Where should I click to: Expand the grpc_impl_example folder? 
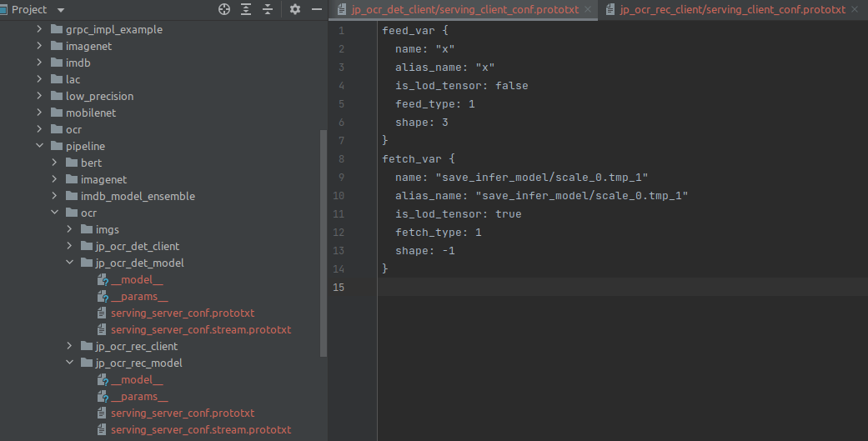pyautogui.click(x=39, y=29)
